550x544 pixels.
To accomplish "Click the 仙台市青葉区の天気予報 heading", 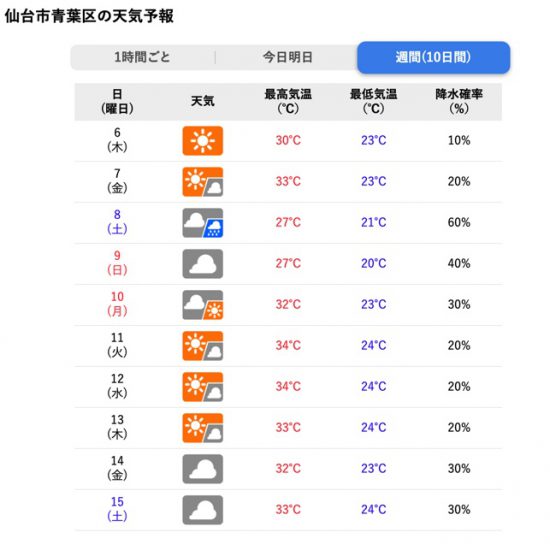I will [x=89, y=16].
